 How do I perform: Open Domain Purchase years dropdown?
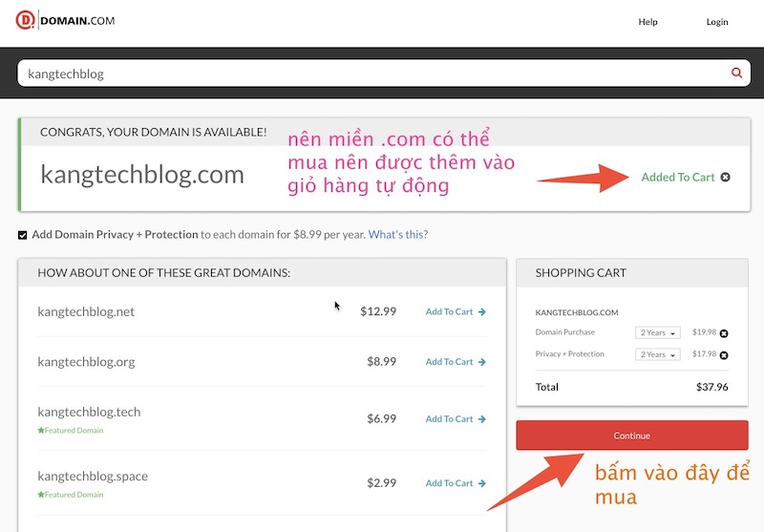(x=657, y=332)
